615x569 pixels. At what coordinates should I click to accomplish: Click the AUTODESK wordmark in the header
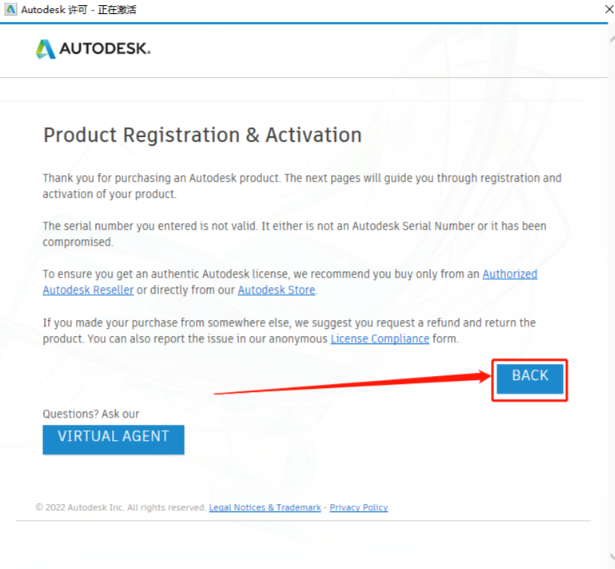(x=106, y=49)
